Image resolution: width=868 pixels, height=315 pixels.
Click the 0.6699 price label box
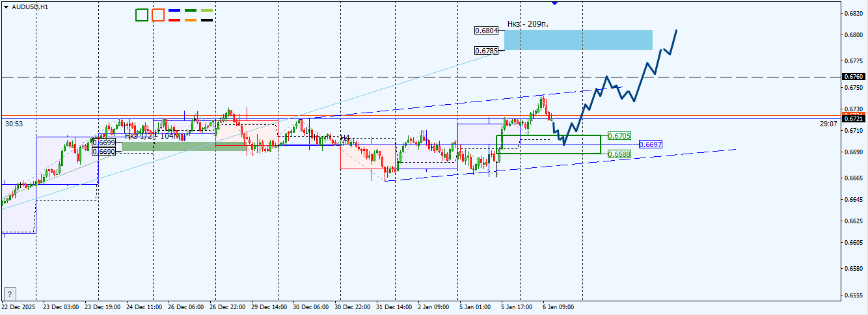point(103,143)
